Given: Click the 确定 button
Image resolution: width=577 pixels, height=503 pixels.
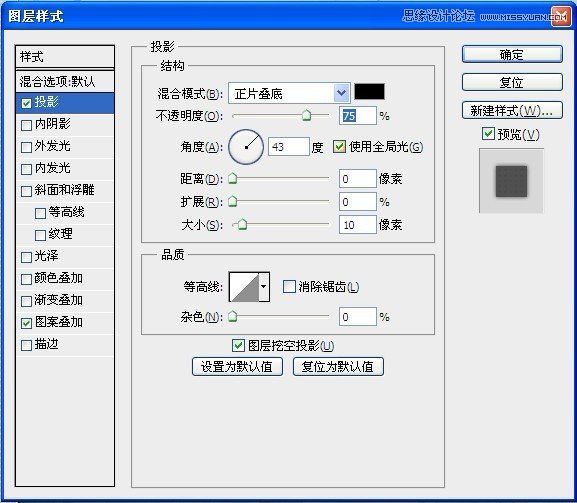Looking at the screenshot, I should click(512, 54).
